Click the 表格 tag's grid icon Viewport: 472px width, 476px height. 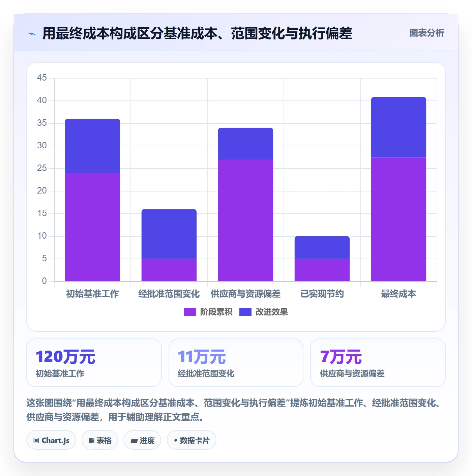(91, 441)
